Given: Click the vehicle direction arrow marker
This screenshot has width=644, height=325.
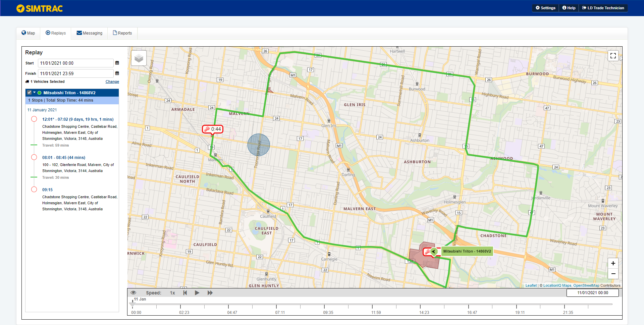Looking at the screenshot, I should click(x=434, y=251).
